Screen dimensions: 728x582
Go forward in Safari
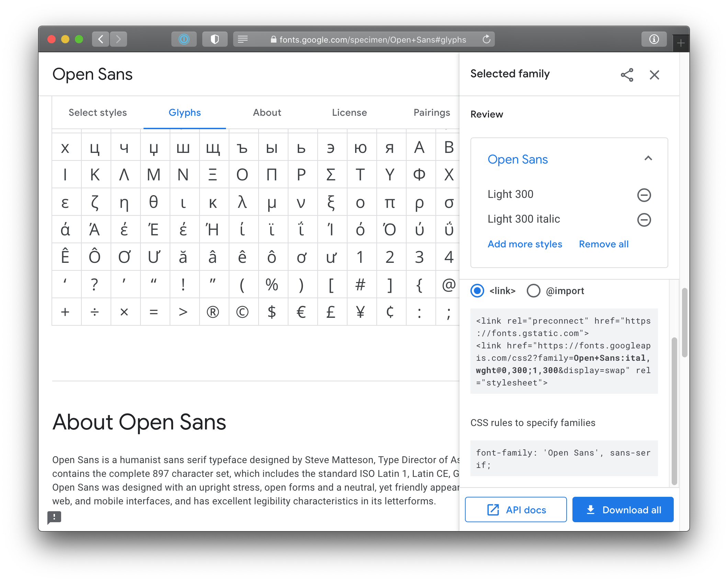118,39
